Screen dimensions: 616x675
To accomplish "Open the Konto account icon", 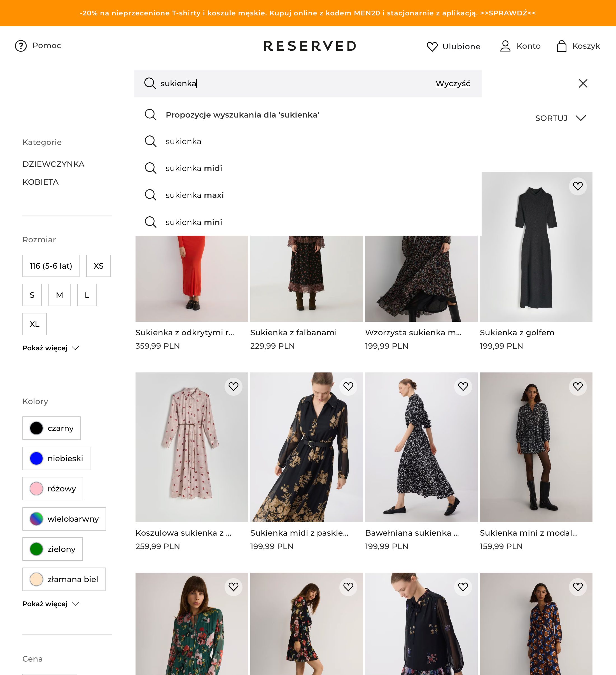I will (505, 46).
